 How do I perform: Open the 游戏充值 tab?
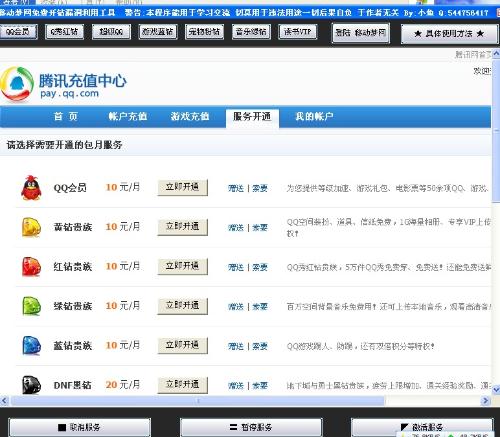(x=190, y=116)
